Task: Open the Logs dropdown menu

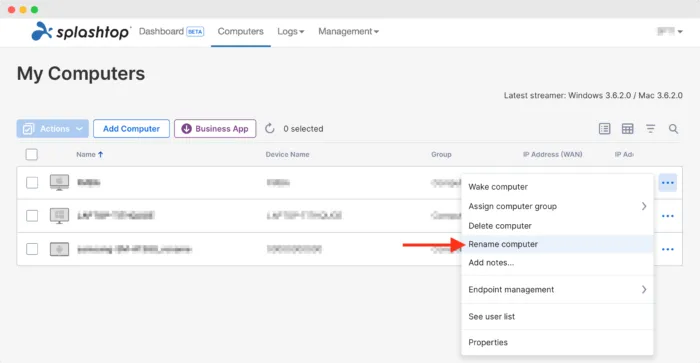Action: tap(291, 32)
